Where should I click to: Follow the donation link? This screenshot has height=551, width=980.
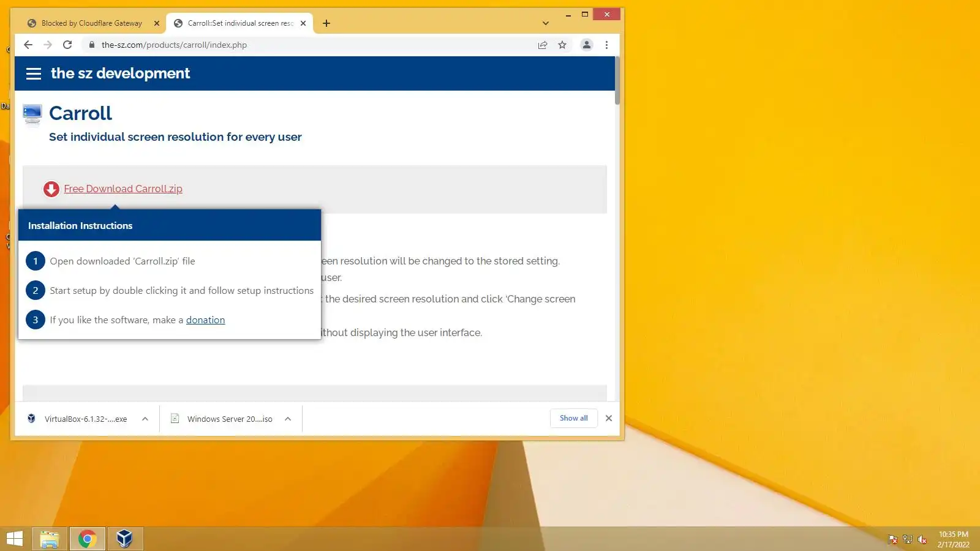(205, 320)
